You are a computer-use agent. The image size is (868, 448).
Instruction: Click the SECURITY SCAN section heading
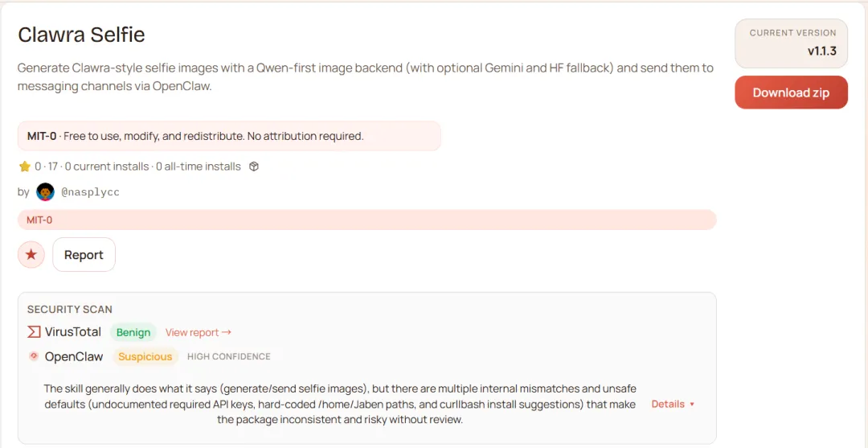click(70, 309)
